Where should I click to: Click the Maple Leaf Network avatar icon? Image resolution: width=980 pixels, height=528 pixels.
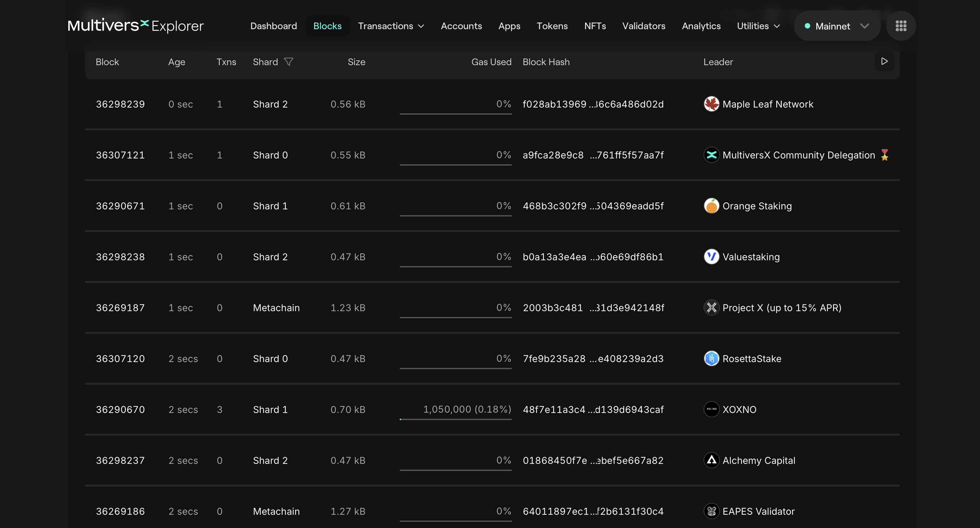[x=711, y=104]
